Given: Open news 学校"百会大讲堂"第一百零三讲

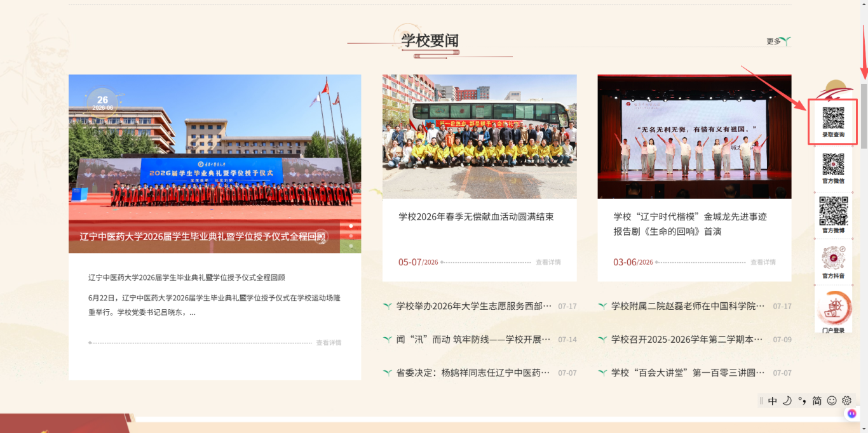Looking at the screenshot, I should click(x=688, y=373).
